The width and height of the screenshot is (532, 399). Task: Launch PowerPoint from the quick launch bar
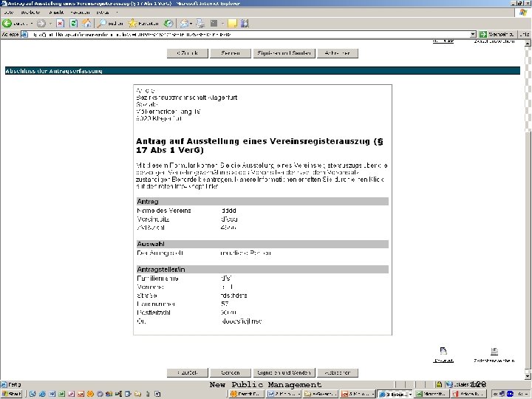[81, 394]
